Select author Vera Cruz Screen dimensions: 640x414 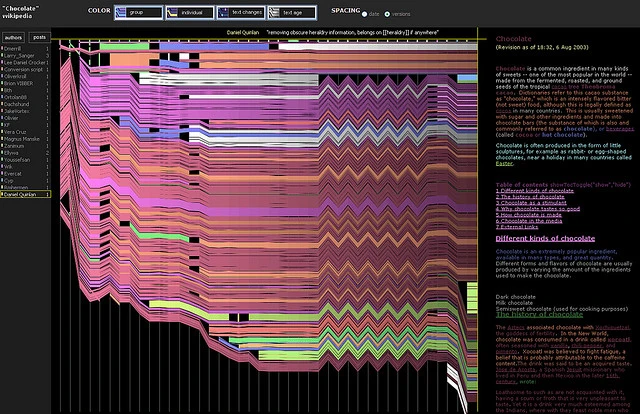click(25, 132)
